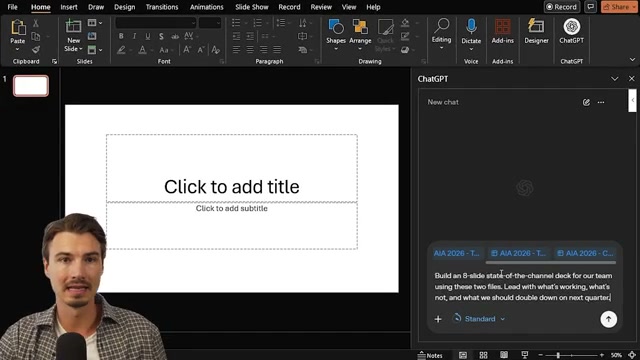Open the Help tab
This screenshot has height=360, width=640.
(x=373, y=7)
